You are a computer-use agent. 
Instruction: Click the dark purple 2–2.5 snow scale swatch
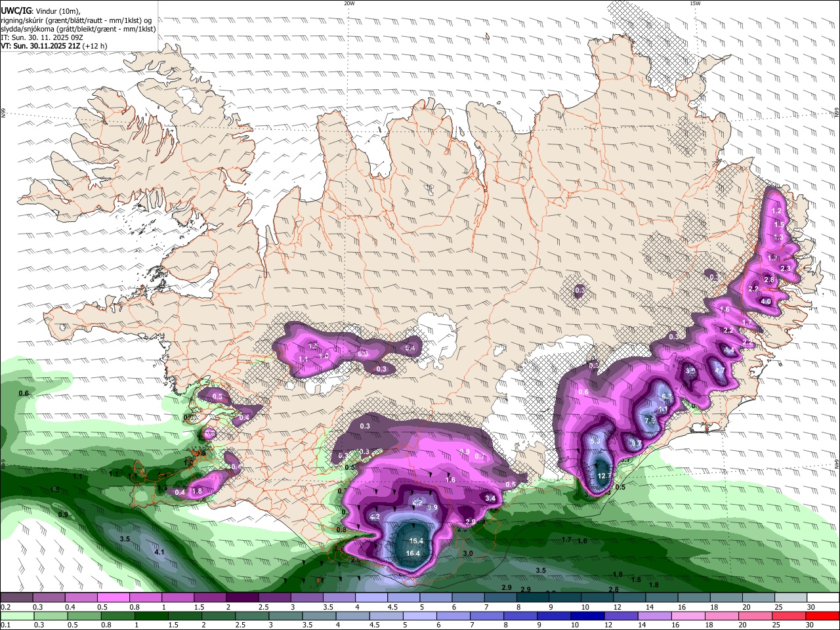[241, 597]
